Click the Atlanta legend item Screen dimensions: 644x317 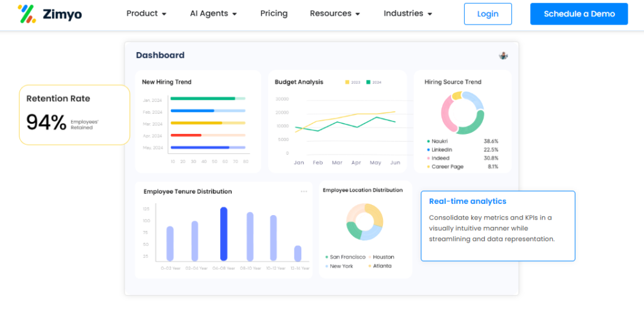coord(380,266)
